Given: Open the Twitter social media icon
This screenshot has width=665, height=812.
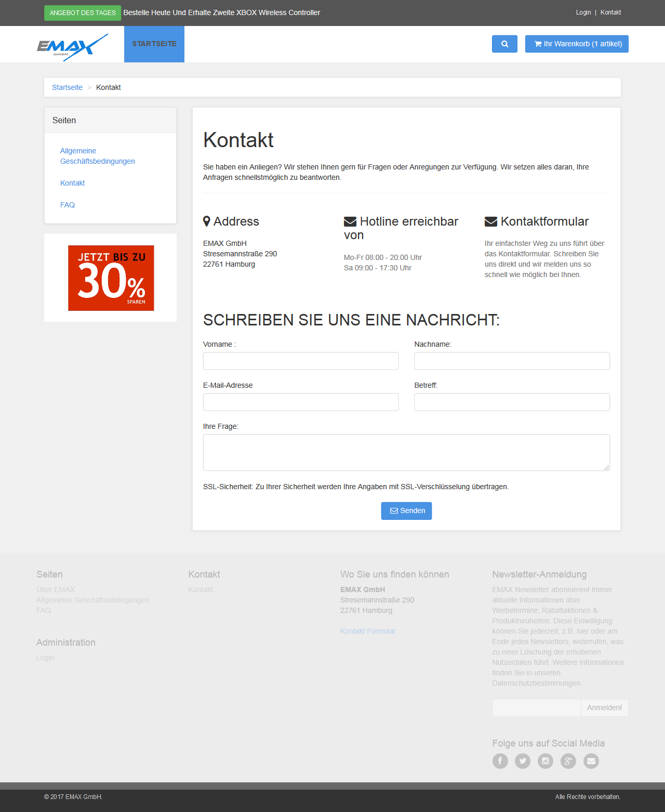Looking at the screenshot, I should 523,761.
